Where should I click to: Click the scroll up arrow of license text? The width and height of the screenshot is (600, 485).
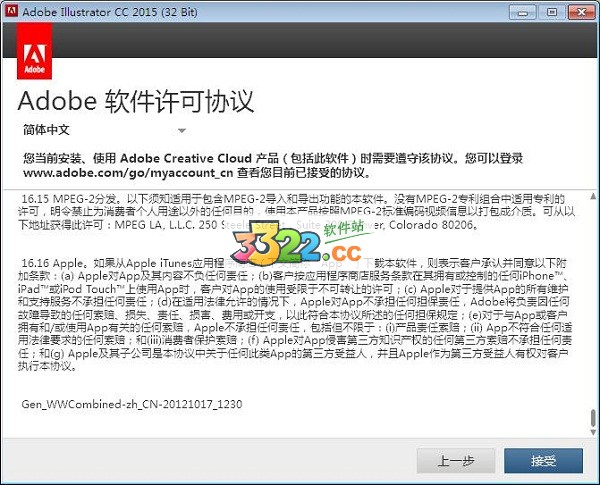click(593, 196)
